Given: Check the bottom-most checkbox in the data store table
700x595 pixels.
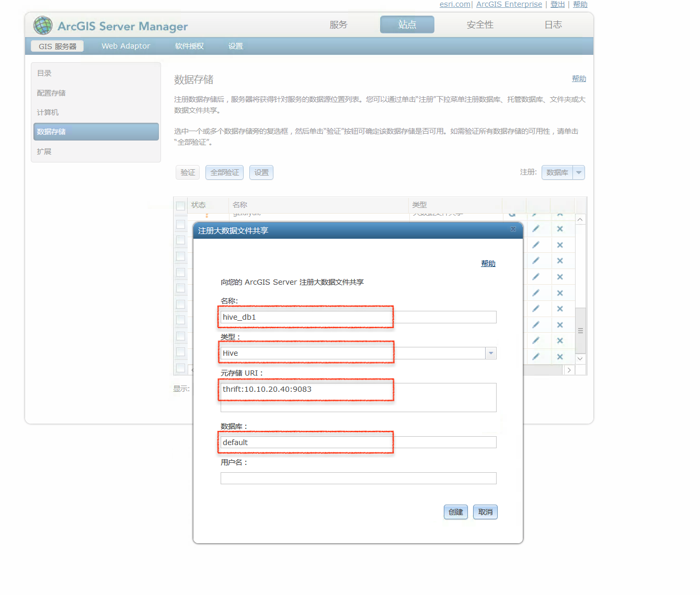Looking at the screenshot, I should tap(180, 368).
